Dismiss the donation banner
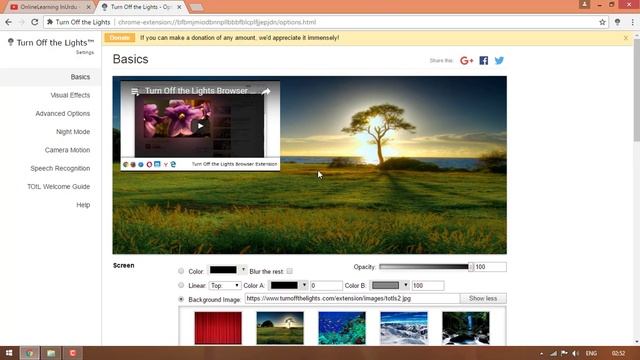This screenshot has width=640, height=360. pos(626,38)
